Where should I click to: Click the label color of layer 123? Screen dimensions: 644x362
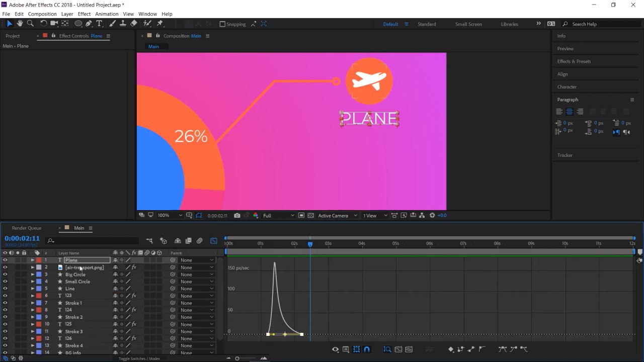(39, 296)
